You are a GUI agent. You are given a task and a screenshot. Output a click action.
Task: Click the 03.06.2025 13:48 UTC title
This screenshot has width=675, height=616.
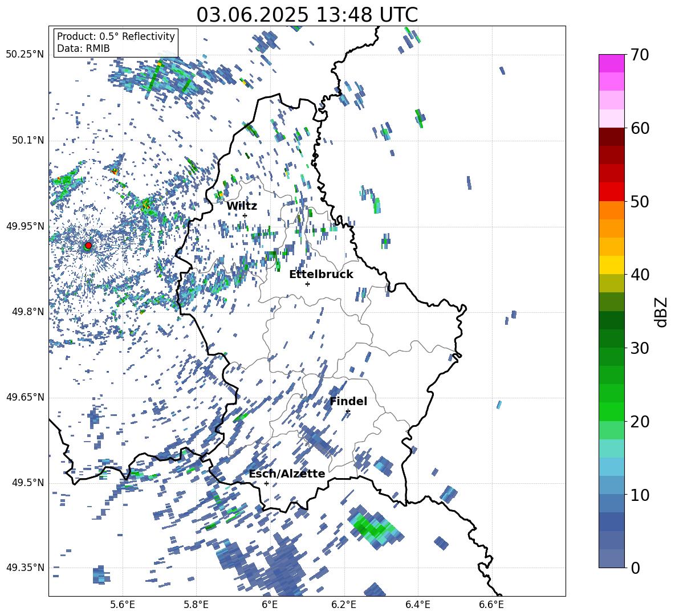point(307,15)
